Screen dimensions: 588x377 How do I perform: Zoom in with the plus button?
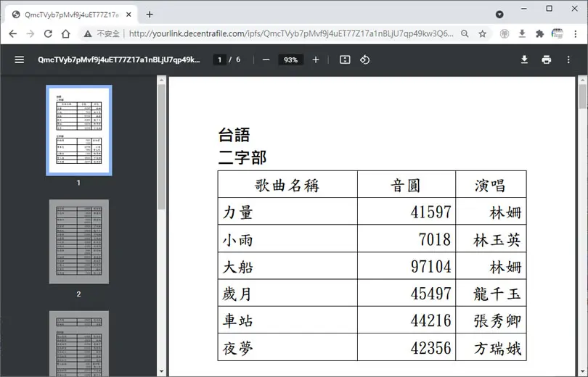pos(316,60)
